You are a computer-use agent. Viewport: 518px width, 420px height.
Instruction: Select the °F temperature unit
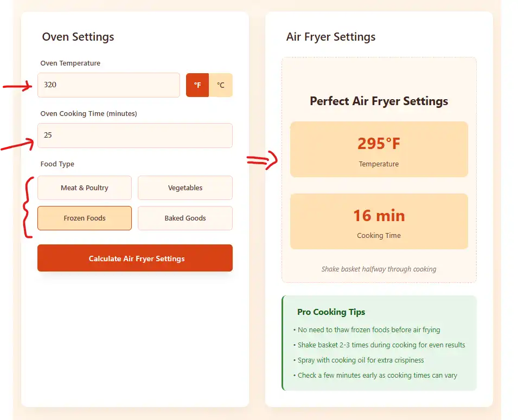pos(197,85)
